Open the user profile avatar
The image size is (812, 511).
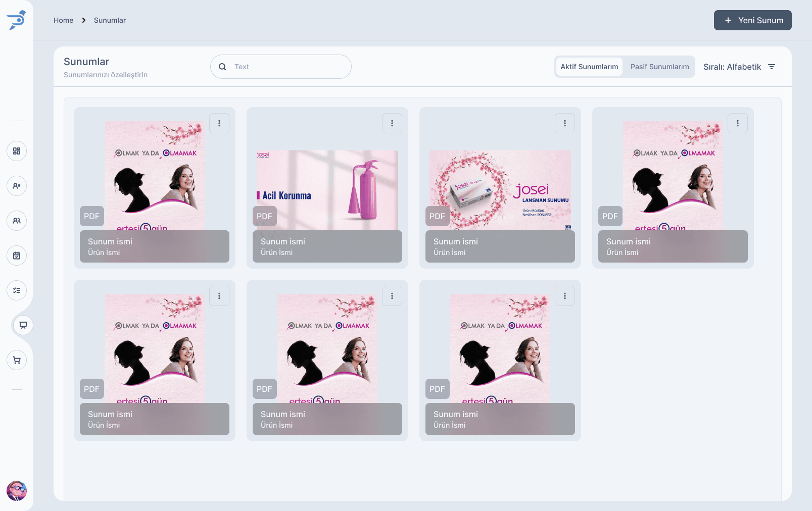click(x=17, y=490)
